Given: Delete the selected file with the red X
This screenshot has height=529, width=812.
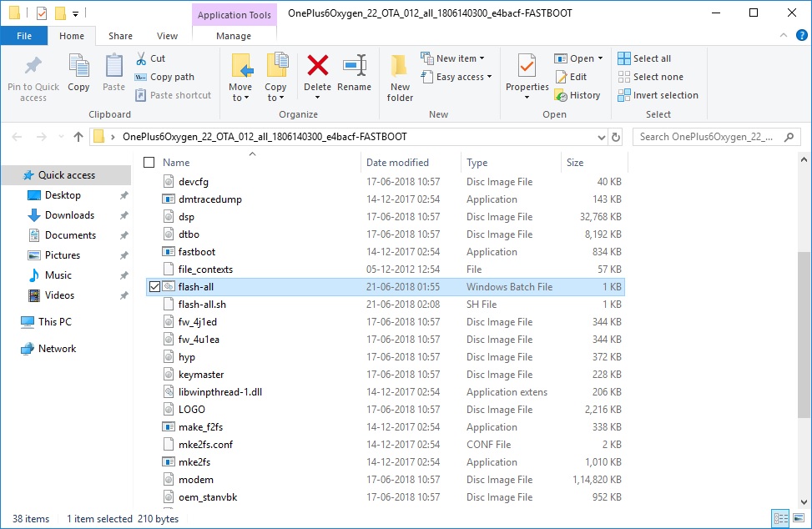Looking at the screenshot, I should pos(317,66).
